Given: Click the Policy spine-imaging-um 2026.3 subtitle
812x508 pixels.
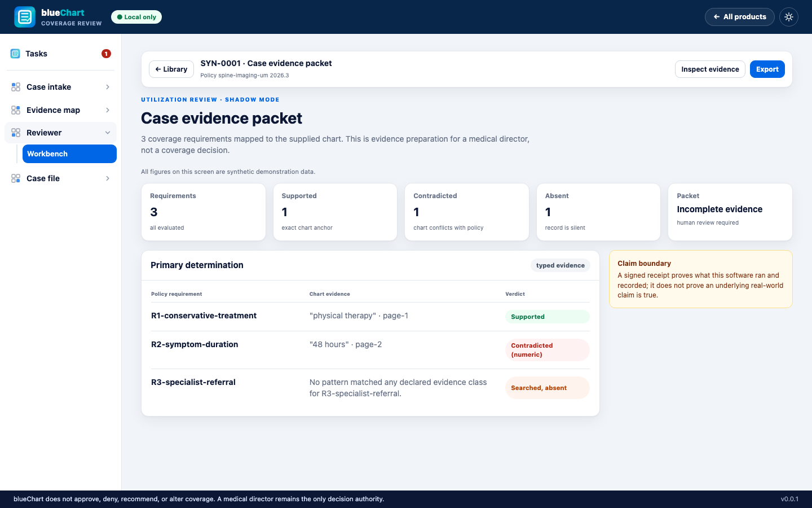Looking at the screenshot, I should click(245, 76).
